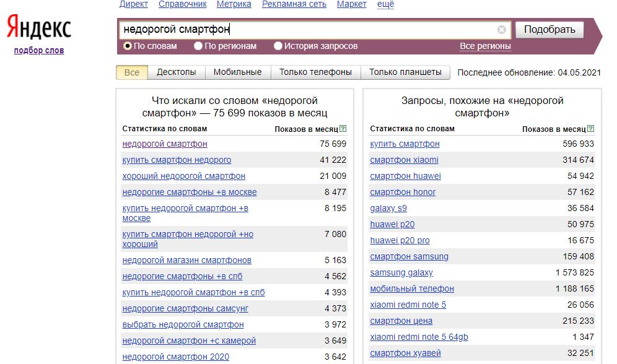Screen dimensions: 617x364
Task: Click help icon beside left 'Показов в месяц'
Action: click(343, 129)
